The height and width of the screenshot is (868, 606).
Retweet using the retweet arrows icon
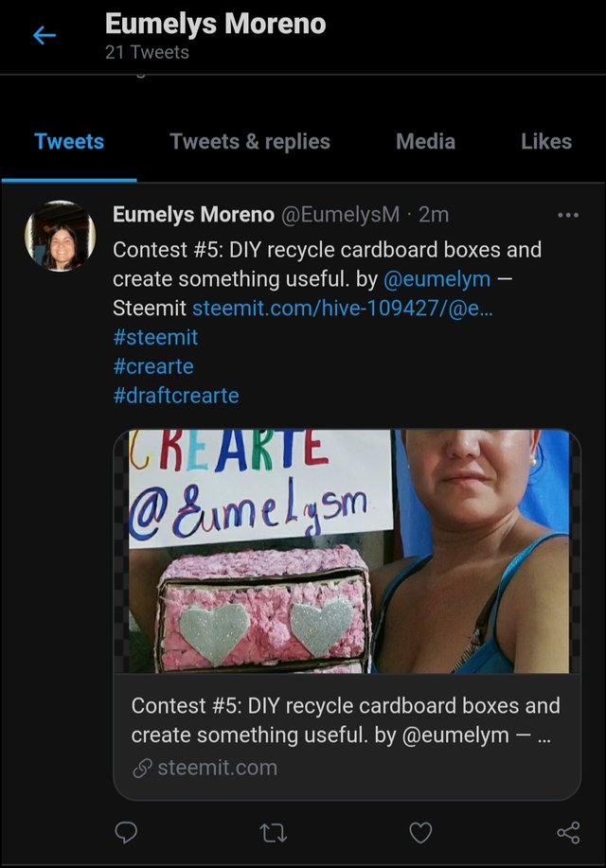tap(274, 833)
